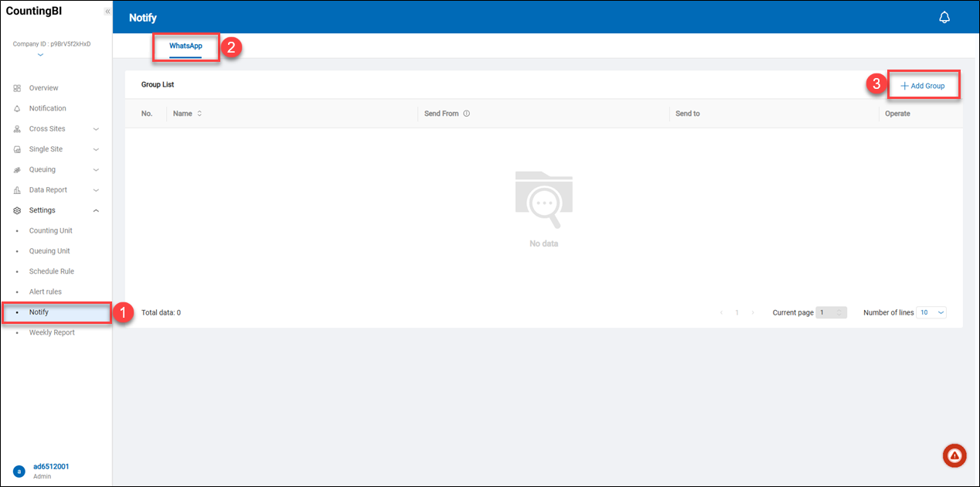Click the red alert warning icon
Viewport: 980px width, 487px height.
tap(954, 456)
